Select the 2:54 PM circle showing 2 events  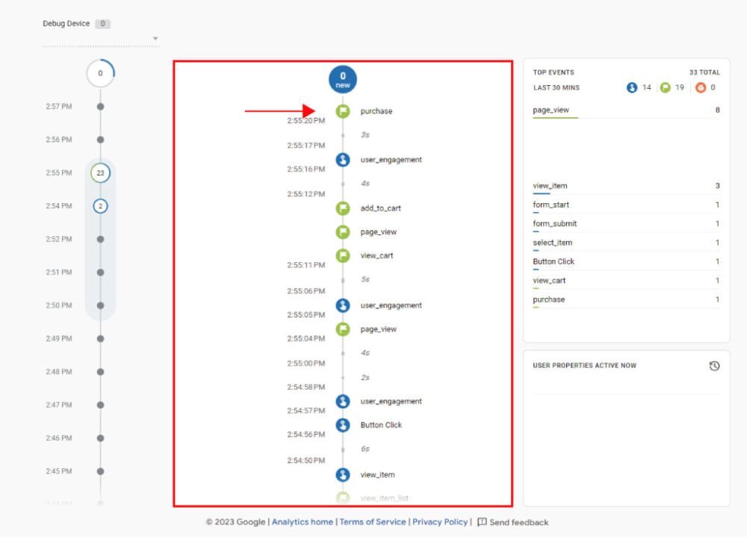[x=100, y=206]
